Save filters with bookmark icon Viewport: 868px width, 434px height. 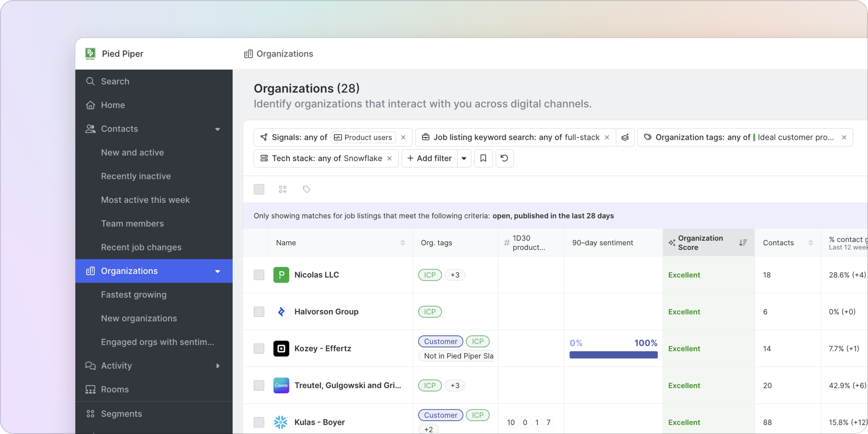coord(483,159)
